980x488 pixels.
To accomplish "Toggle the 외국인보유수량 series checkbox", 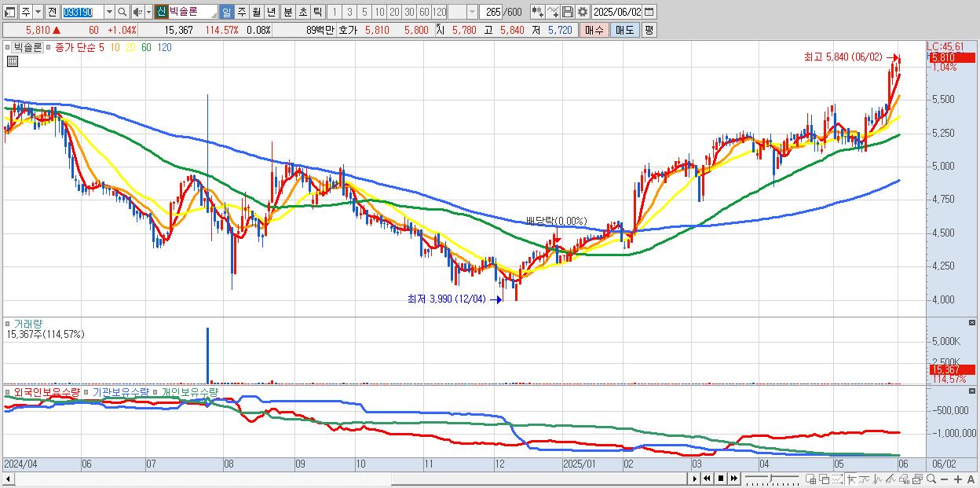I will (x=7, y=391).
